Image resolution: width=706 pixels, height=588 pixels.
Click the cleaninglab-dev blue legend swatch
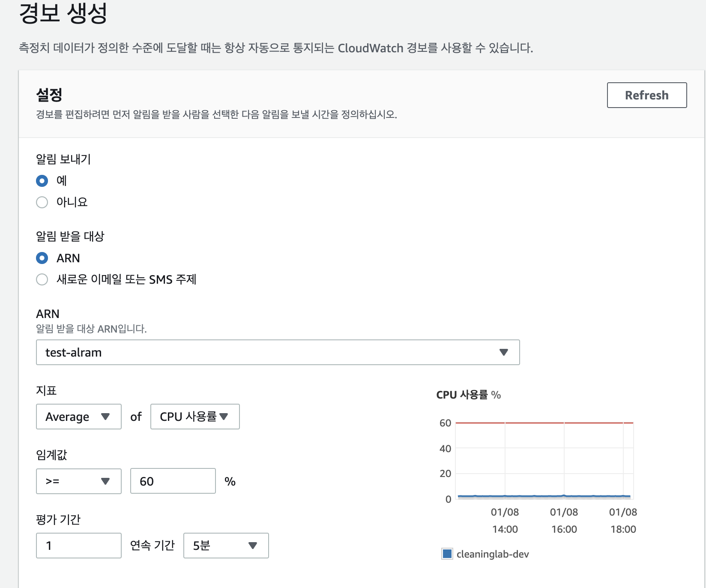[x=447, y=554]
